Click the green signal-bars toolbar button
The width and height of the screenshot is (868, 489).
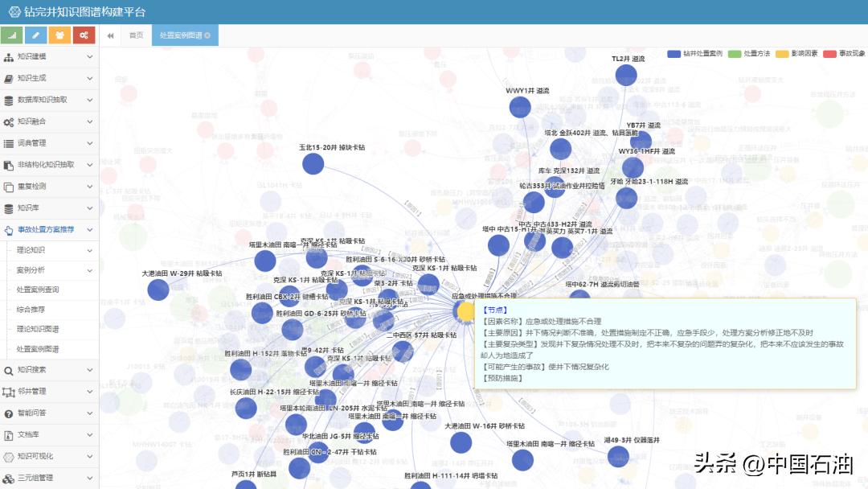pyautogui.click(x=11, y=35)
